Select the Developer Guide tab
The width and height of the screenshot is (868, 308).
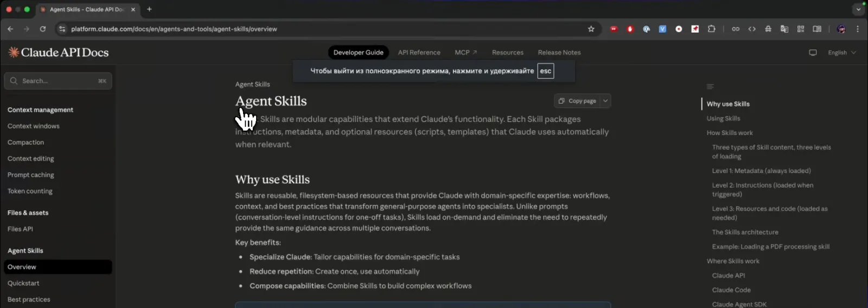click(x=358, y=53)
